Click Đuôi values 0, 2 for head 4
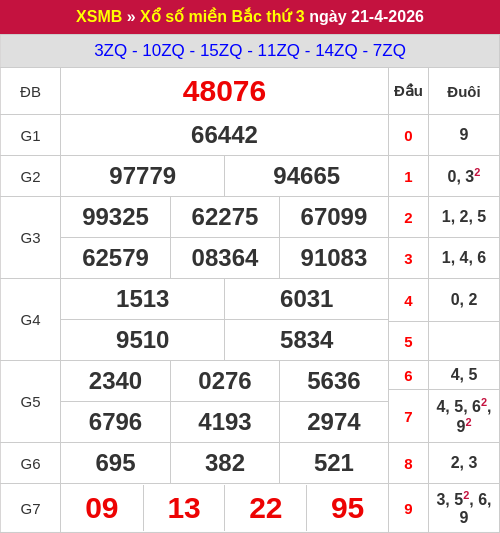Image resolution: width=500 pixels, height=533 pixels. tap(464, 299)
